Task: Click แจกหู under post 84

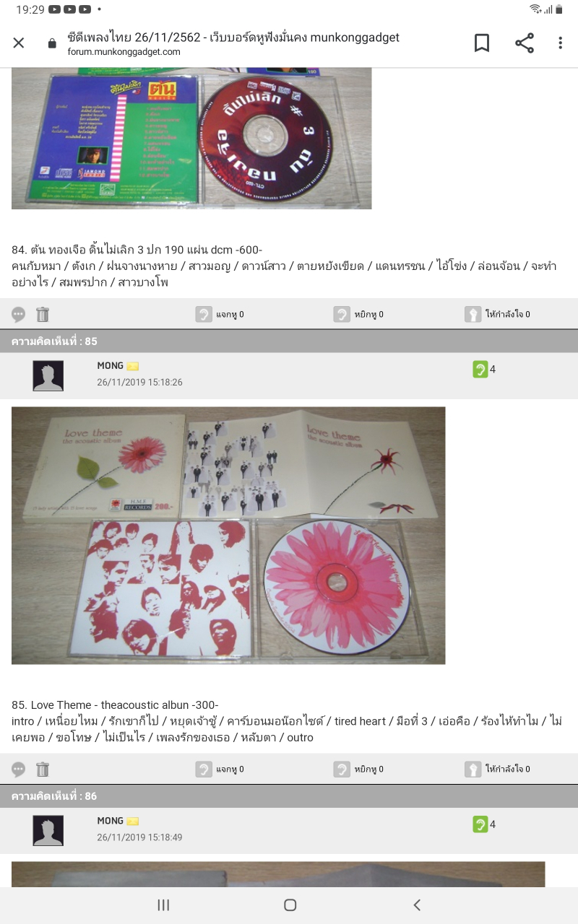Action: 220,314
